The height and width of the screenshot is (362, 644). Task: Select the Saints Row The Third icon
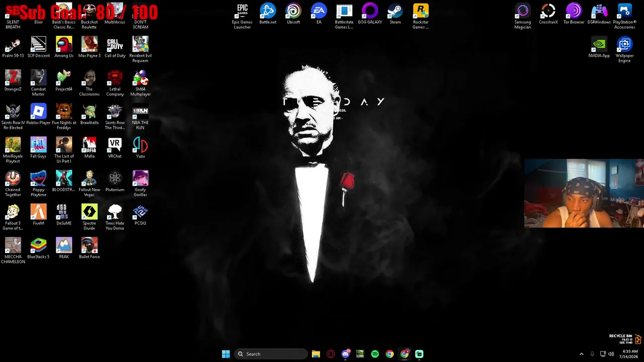click(115, 117)
